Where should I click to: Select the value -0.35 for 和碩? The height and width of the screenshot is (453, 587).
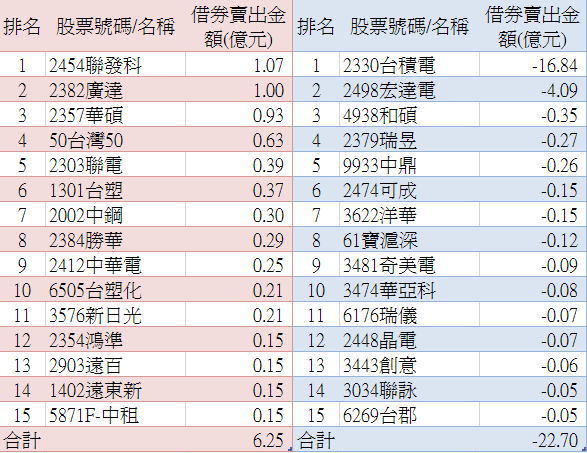pyautogui.click(x=559, y=116)
